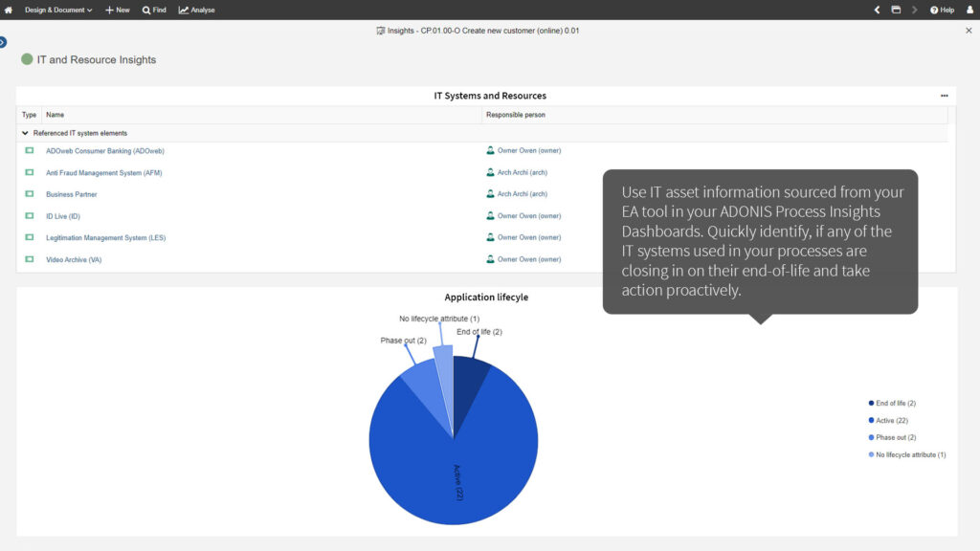Screen dimensions: 980x551
Task: Click the green type icon beside Business Partner
Action: click(29, 193)
